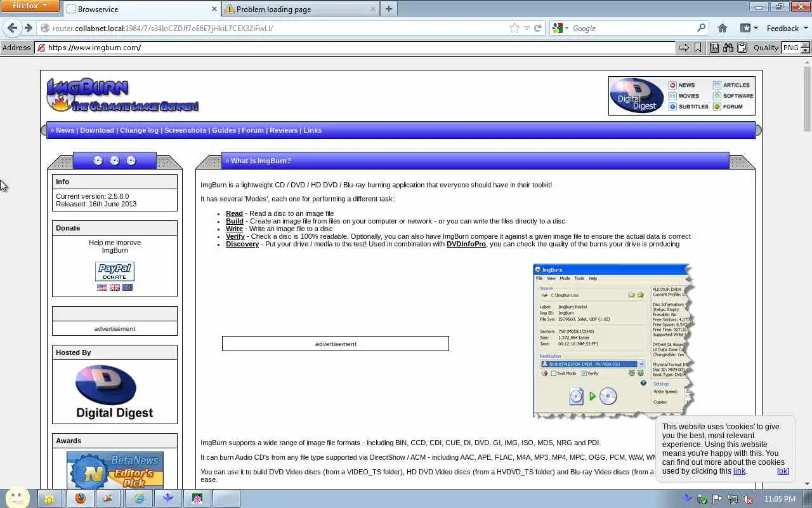Open the News menu item on ImgBurn
The image size is (812, 508).
pos(65,130)
